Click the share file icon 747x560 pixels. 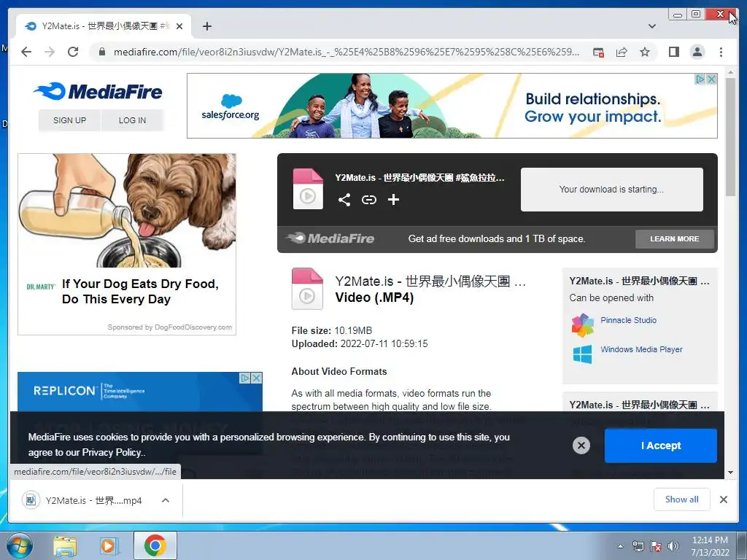click(x=344, y=200)
